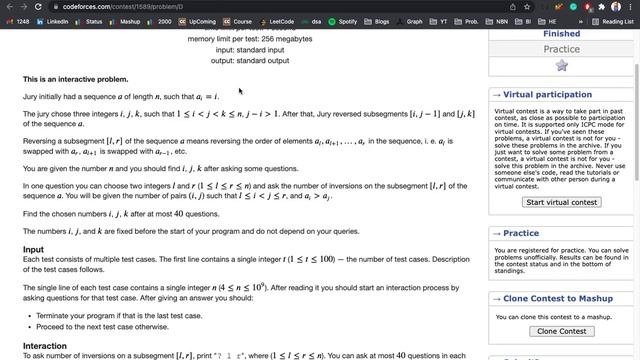This screenshot has width=640, height=360.
Task: Open the LinkedIn bookmark
Action: (x=53, y=22)
